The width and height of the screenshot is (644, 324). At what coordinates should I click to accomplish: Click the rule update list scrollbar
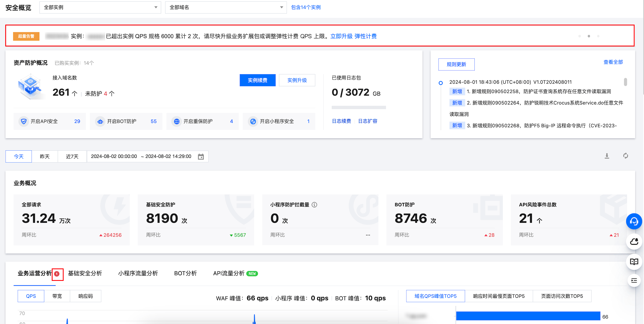point(625,82)
